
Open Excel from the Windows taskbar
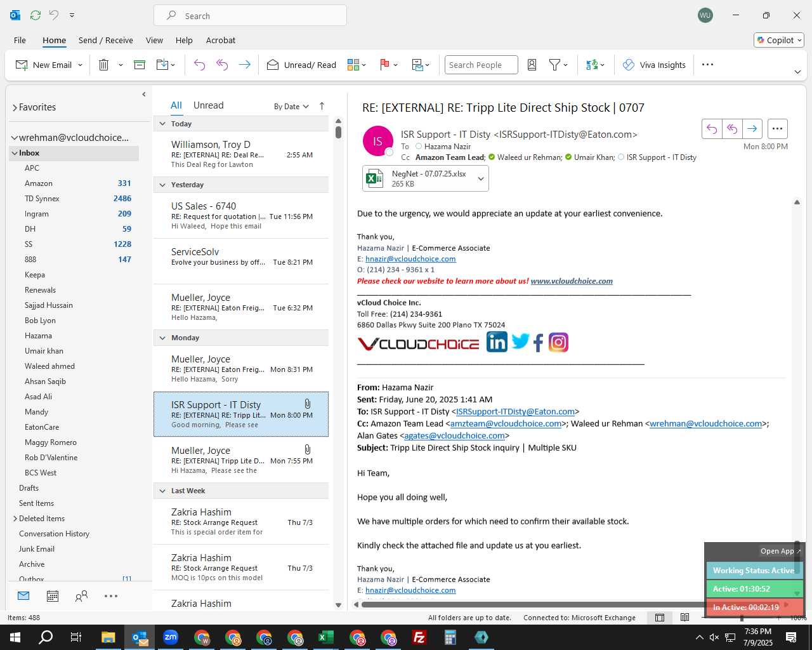[x=326, y=637]
